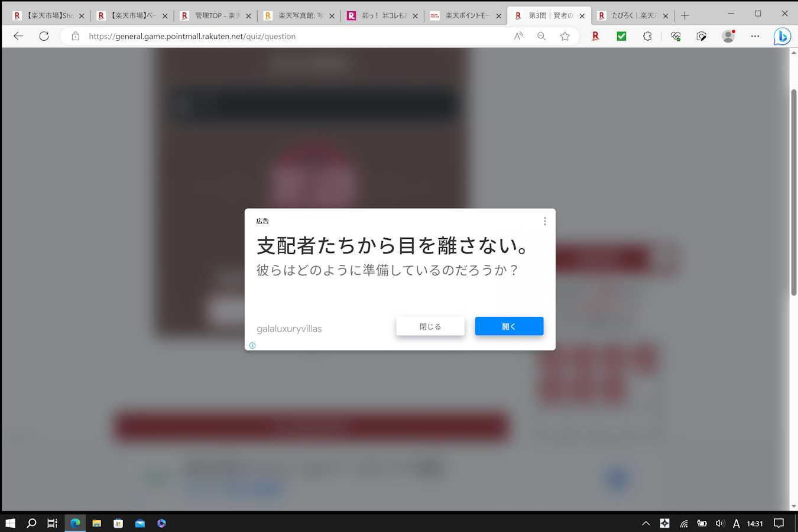Open Windows taskbar search
Image resolution: width=798 pixels, height=532 pixels.
(x=31, y=523)
